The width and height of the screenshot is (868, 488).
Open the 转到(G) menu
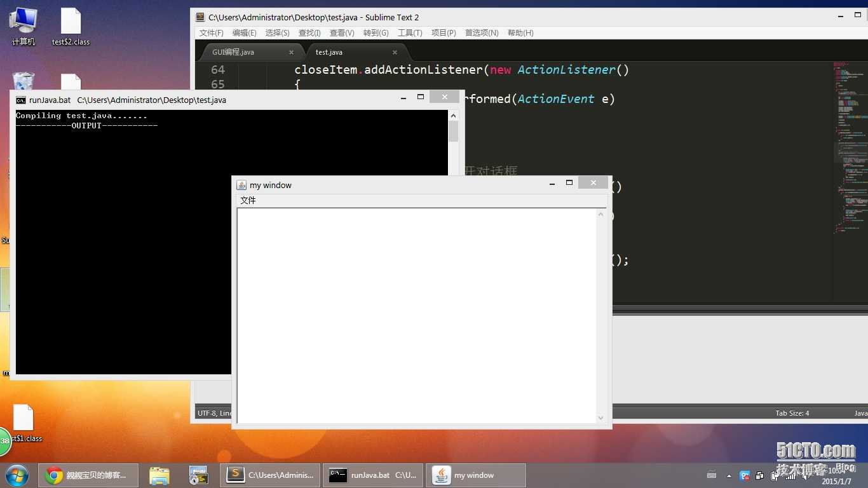point(376,33)
